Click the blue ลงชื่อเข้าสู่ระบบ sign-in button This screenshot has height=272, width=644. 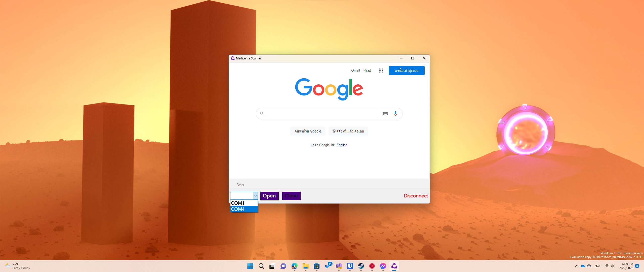click(407, 71)
